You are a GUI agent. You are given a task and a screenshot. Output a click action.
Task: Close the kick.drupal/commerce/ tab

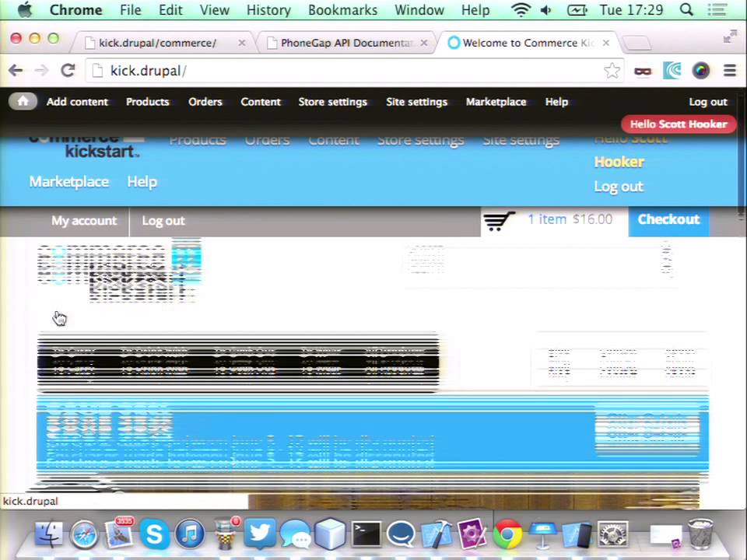[241, 43]
